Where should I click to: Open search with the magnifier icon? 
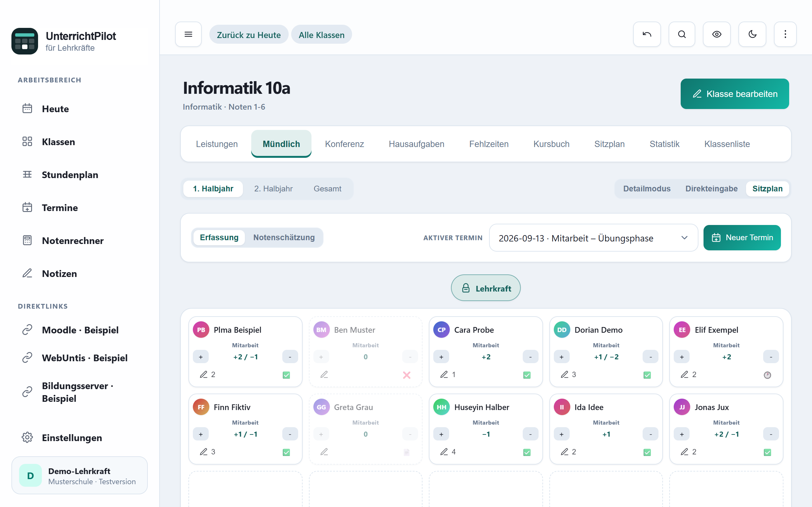(681, 34)
